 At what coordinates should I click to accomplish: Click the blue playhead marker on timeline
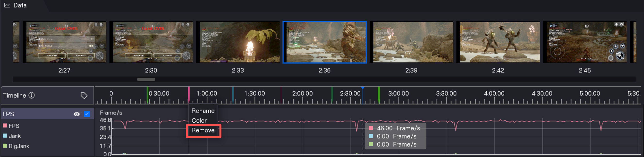(363, 88)
